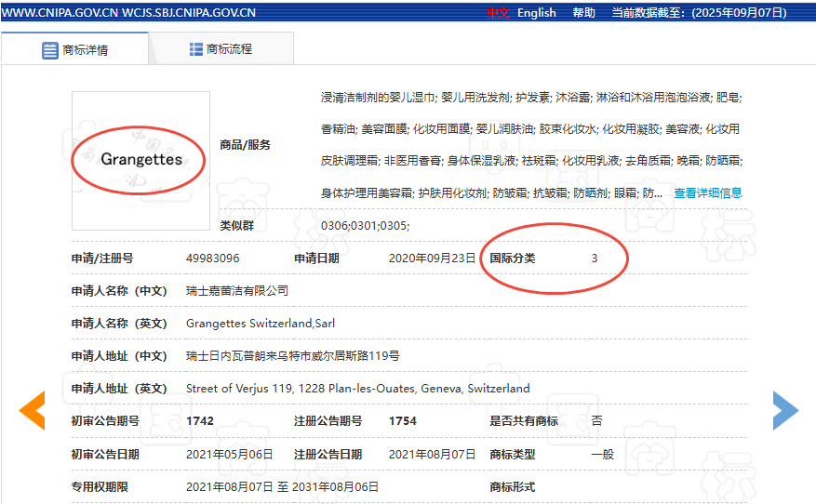This screenshot has height=504, width=816.
Task: Click goods line starting 身体护理用美容霜
Action: 492,193
